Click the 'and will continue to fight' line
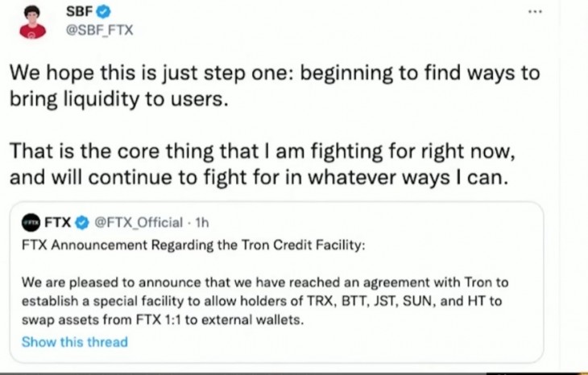The height and width of the screenshot is (375, 588). pyautogui.click(x=259, y=177)
